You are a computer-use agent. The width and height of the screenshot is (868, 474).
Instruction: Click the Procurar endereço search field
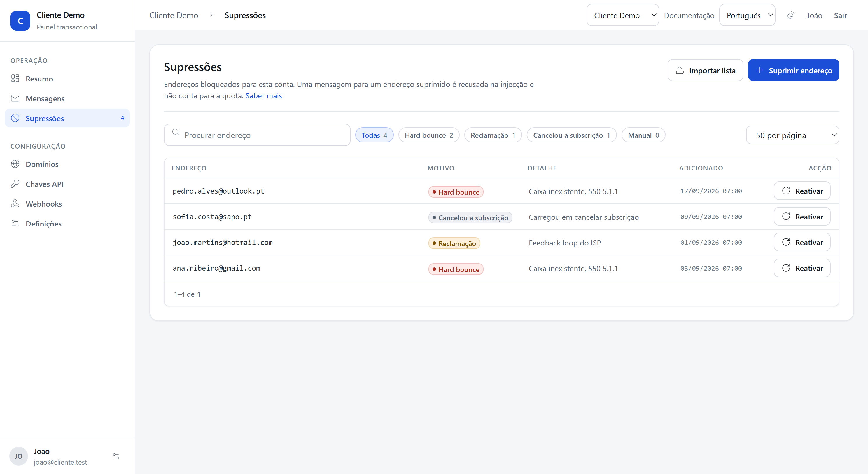pos(257,135)
